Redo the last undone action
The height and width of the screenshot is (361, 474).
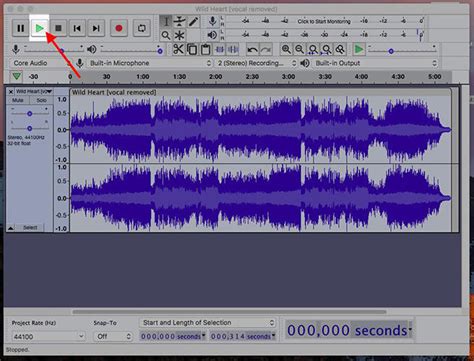coord(266,49)
